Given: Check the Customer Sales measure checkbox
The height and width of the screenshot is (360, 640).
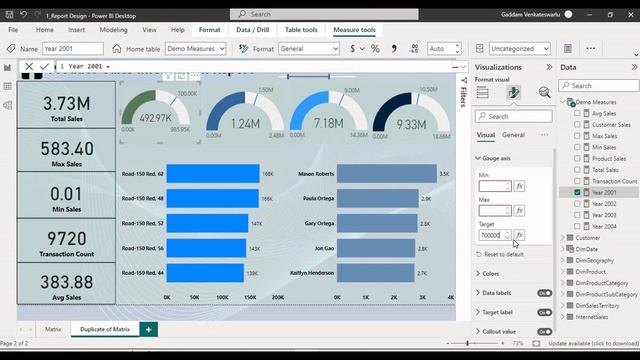Looking at the screenshot, I should 577,124.
